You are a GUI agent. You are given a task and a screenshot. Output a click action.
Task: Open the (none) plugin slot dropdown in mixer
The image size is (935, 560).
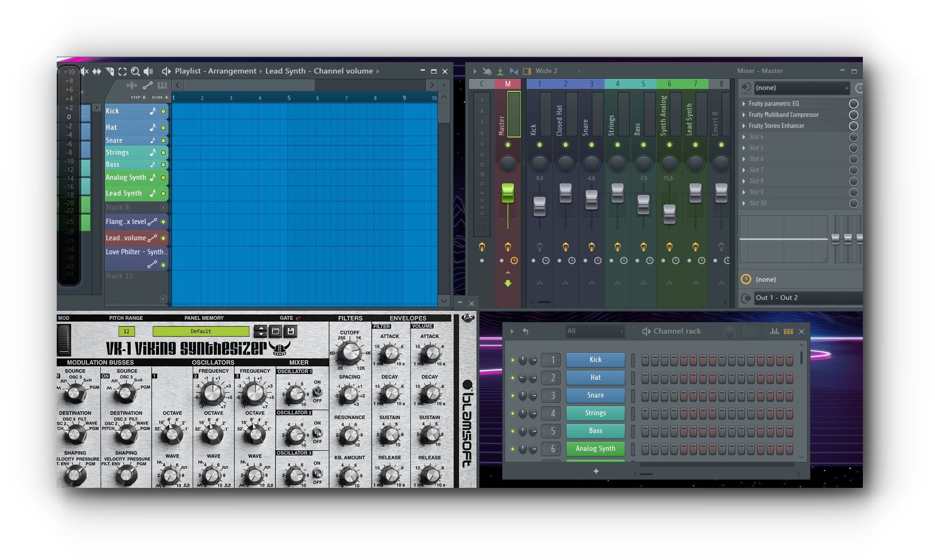coord(801,87)
